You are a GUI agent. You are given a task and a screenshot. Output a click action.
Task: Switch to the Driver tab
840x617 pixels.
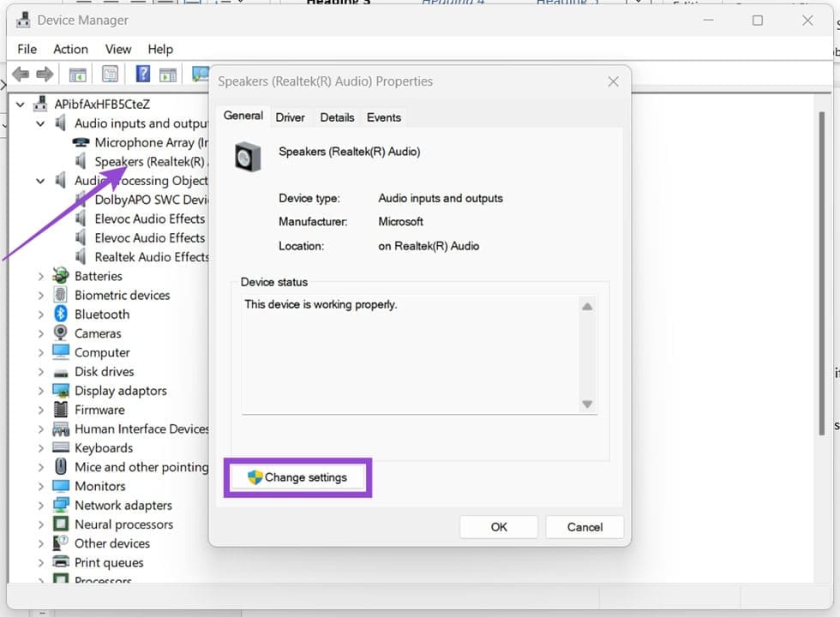tap(290, 117)
